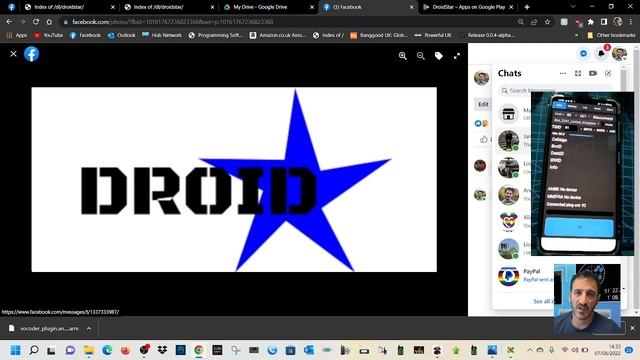Open Powerful UK bookmark
This screenshot has width=640, height=360.
[x=433, y=35]
